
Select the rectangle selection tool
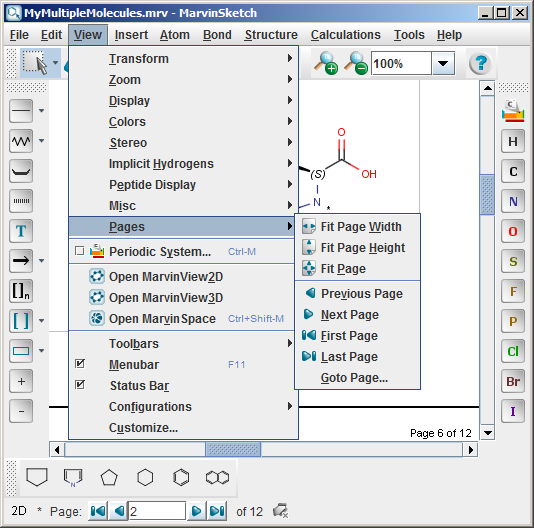35,63
